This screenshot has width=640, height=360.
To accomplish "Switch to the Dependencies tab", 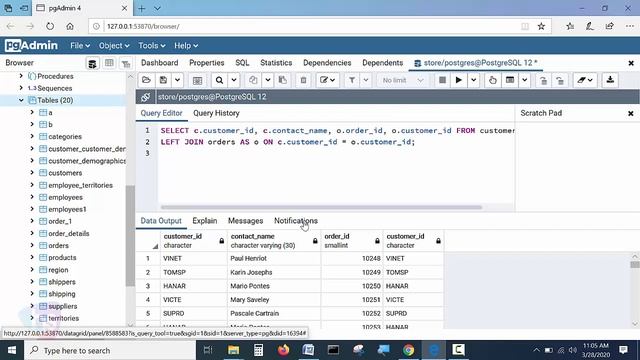I will 327,63.
